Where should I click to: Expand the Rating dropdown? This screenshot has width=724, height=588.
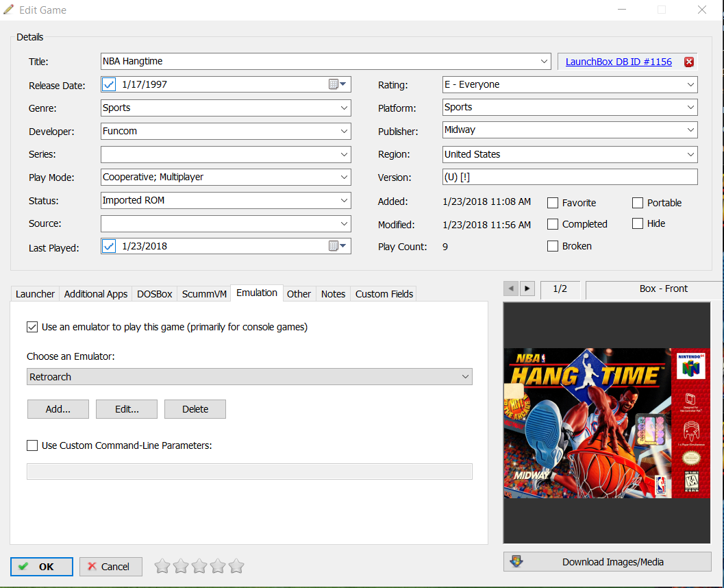point(690,84)
